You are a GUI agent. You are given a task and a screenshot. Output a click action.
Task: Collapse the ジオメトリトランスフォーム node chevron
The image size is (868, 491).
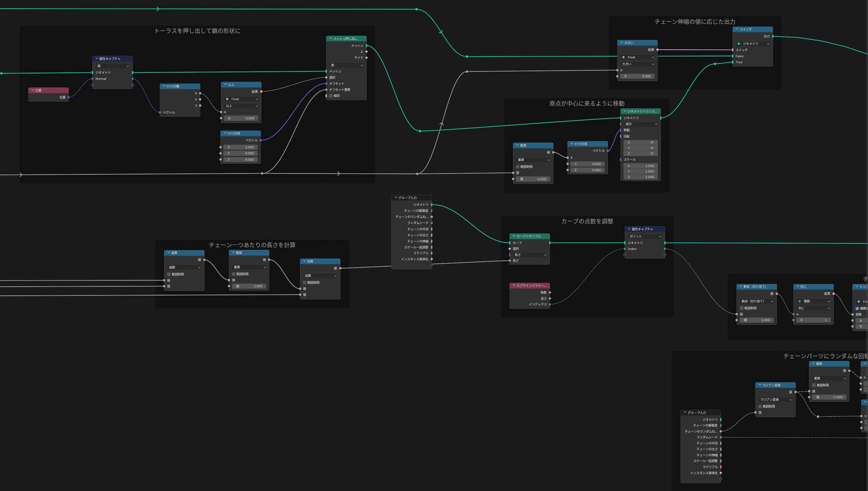[x=625, y=111]
